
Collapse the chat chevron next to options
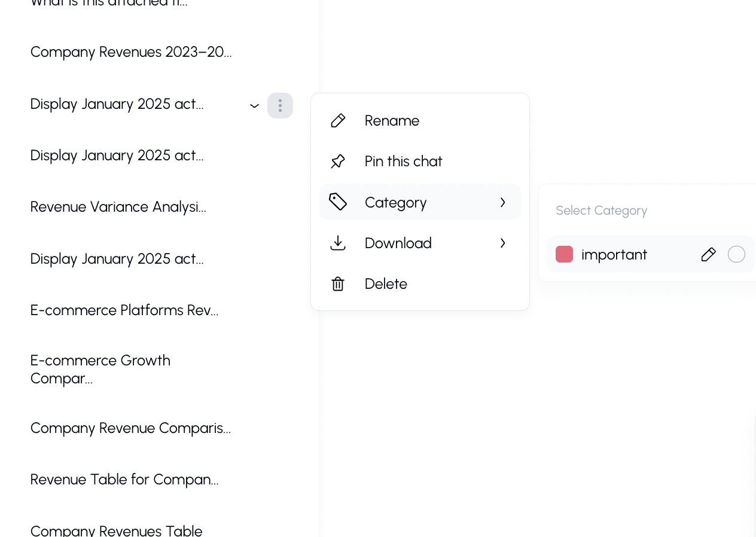(254, 106)
